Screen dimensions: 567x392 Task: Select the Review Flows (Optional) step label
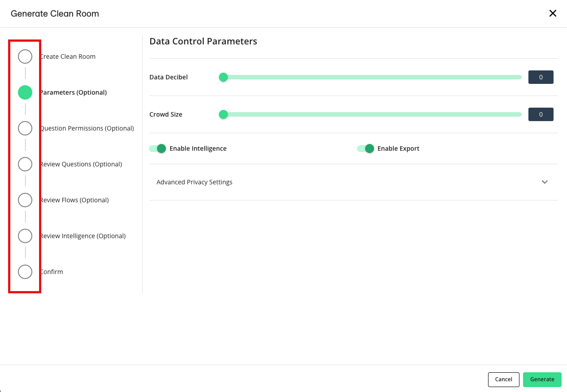[74, 200]
